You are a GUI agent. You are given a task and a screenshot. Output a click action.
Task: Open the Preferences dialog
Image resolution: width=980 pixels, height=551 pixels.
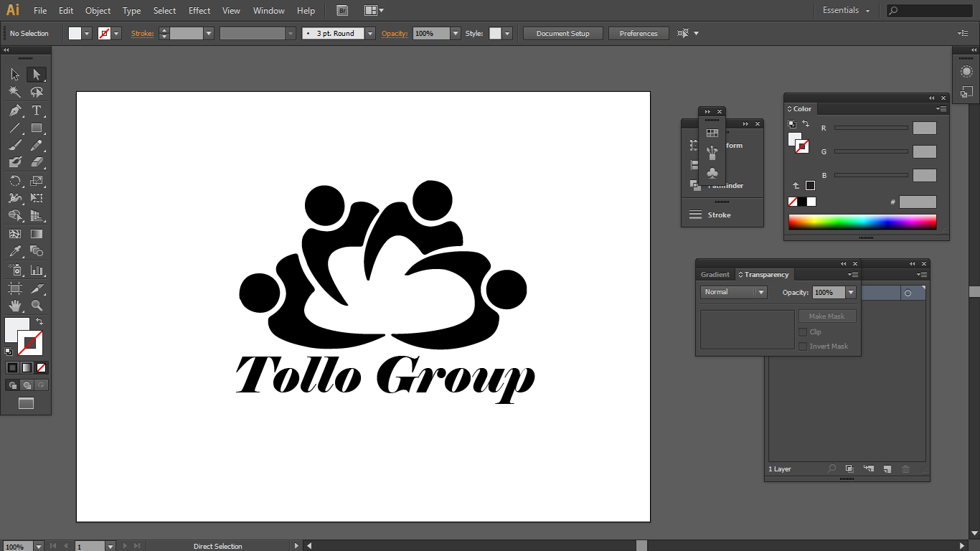coord(638,33)
